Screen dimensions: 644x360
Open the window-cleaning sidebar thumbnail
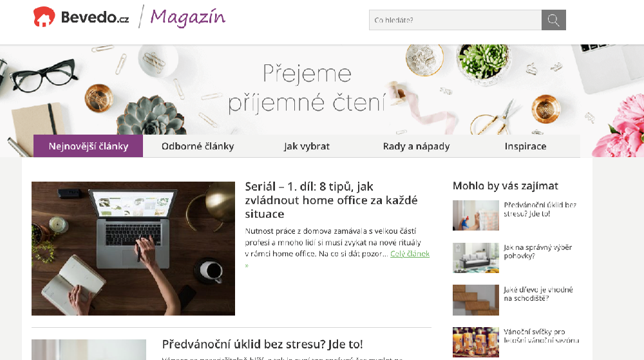(x=476, y=216)
